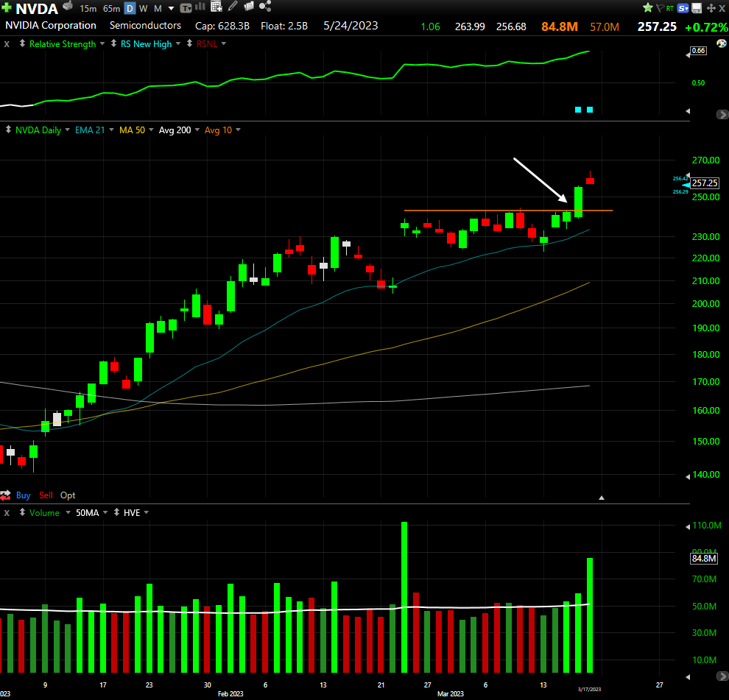Image resolution: width=729 pixels, height=700 pixels.
Task: Click the RS pane bottom scale arrow
Action: coord(688,111)
